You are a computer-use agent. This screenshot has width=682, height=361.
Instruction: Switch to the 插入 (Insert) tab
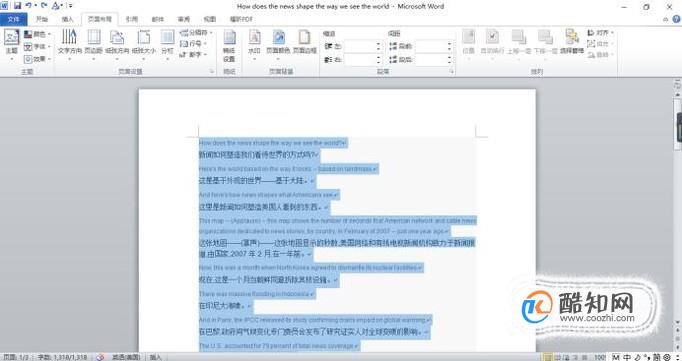67,19
